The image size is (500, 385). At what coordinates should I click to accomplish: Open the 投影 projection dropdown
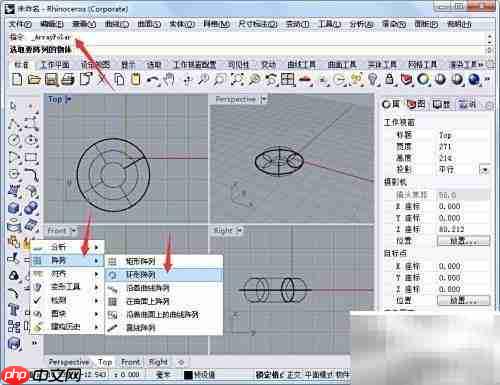click(485, 170)
